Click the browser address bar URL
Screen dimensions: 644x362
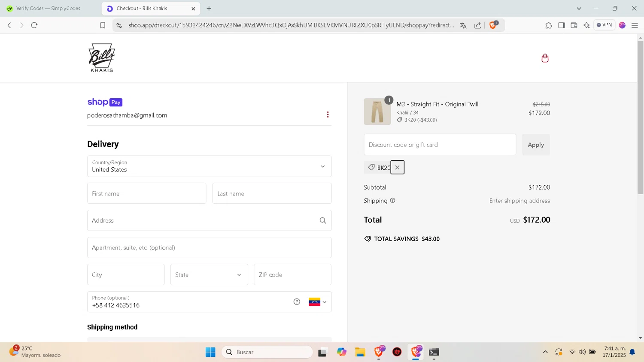point(291,25)
